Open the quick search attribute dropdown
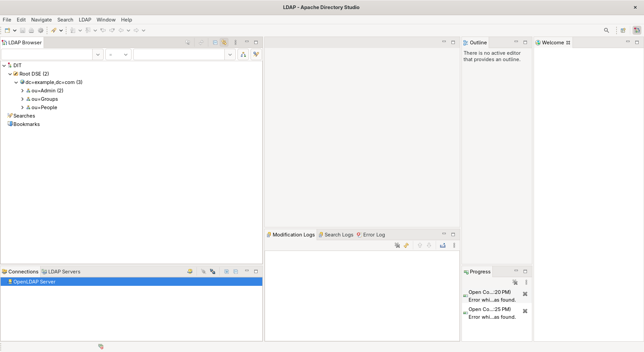The image size is (644, 352). [98, 54]
